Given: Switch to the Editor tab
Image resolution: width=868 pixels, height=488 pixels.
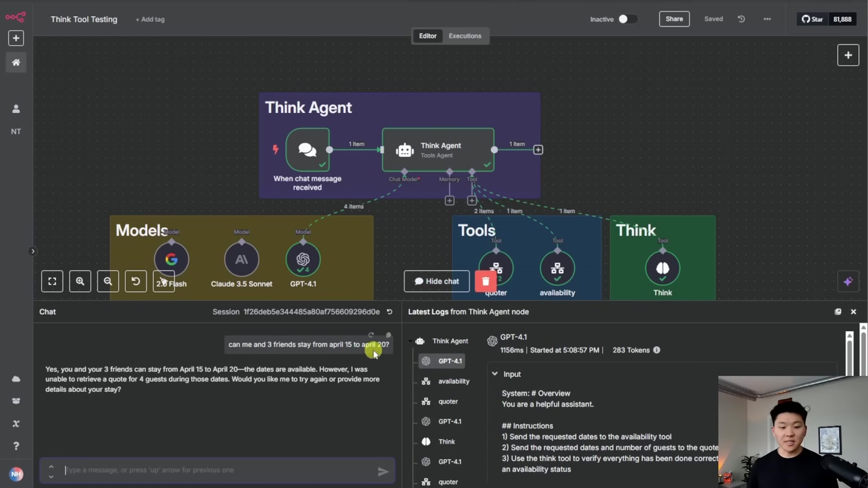Looking at the screenshot, I should (x=428, y=36).
